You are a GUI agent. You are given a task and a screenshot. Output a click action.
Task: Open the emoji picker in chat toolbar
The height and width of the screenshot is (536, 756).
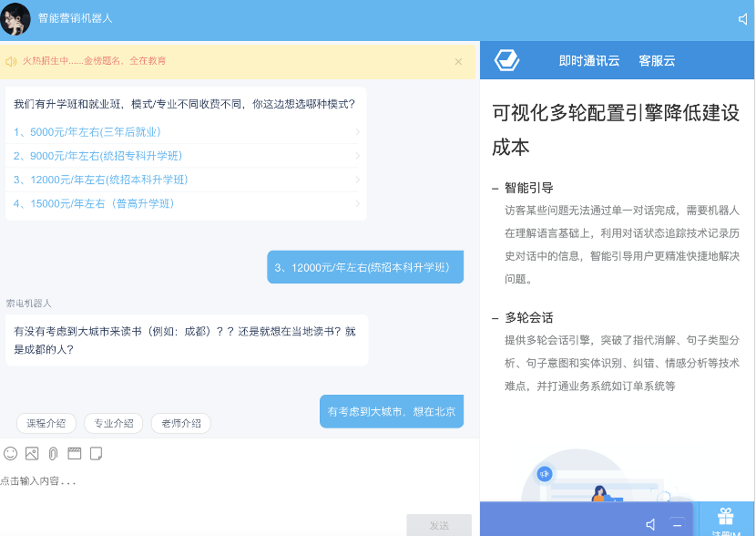click(11, 453)
